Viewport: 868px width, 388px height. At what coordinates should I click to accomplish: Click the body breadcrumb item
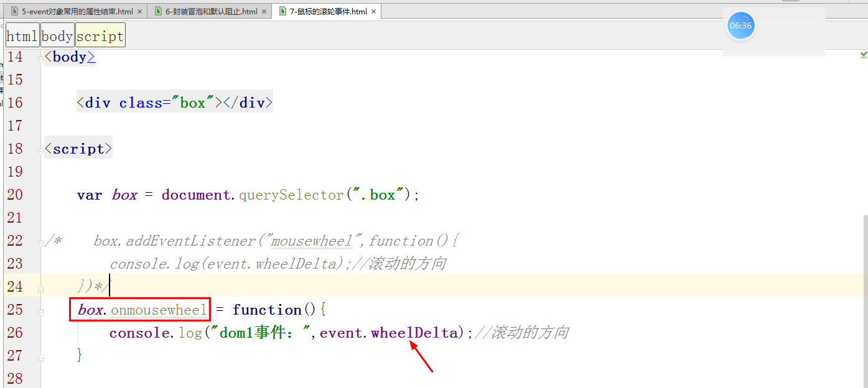[57, 35]
